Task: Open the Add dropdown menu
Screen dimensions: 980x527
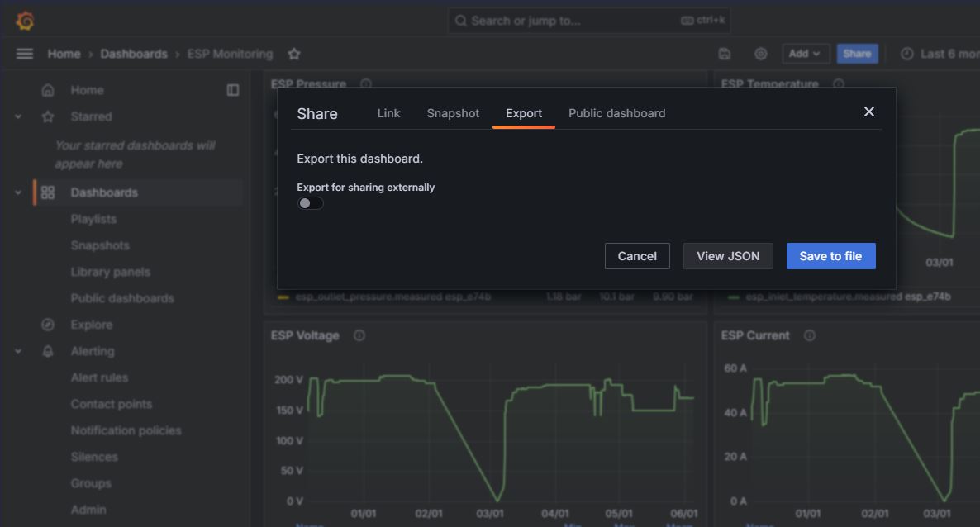Action: click(805, 54)
